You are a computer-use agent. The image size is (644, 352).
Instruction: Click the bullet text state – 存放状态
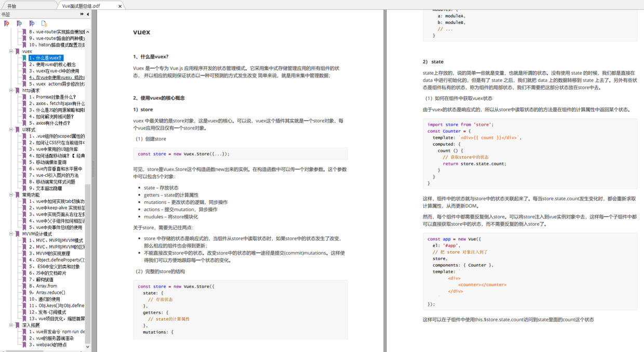(x=161, y=188)
